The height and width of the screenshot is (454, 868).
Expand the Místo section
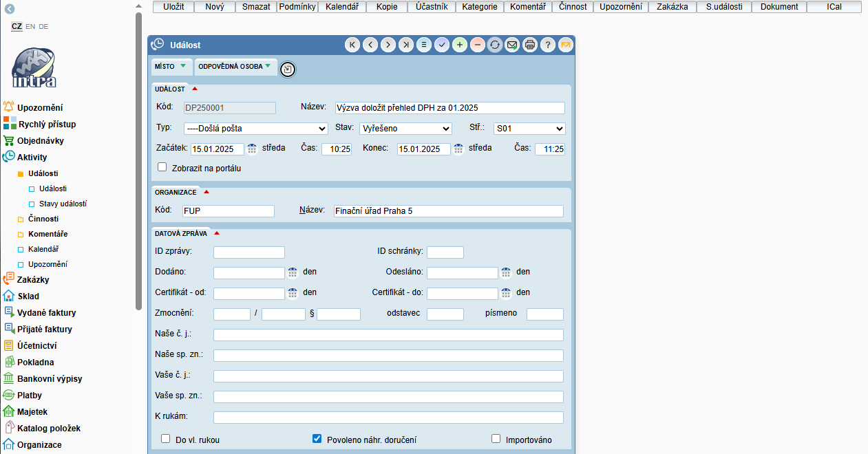click(171, 67)
